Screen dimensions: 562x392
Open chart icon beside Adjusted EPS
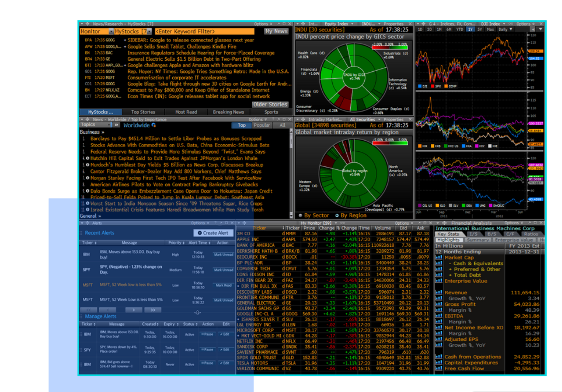tap(439, 339)
